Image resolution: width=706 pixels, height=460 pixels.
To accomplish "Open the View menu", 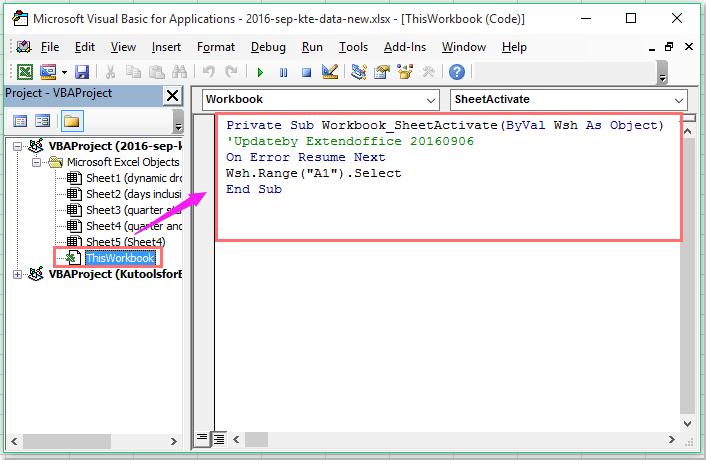I will click(x=123, y=47).
